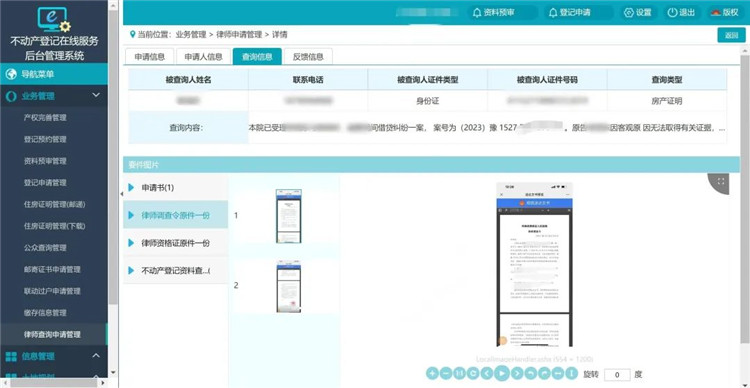
Task: Select thumbnail 2 of the document
Action: tap(288, 286)
